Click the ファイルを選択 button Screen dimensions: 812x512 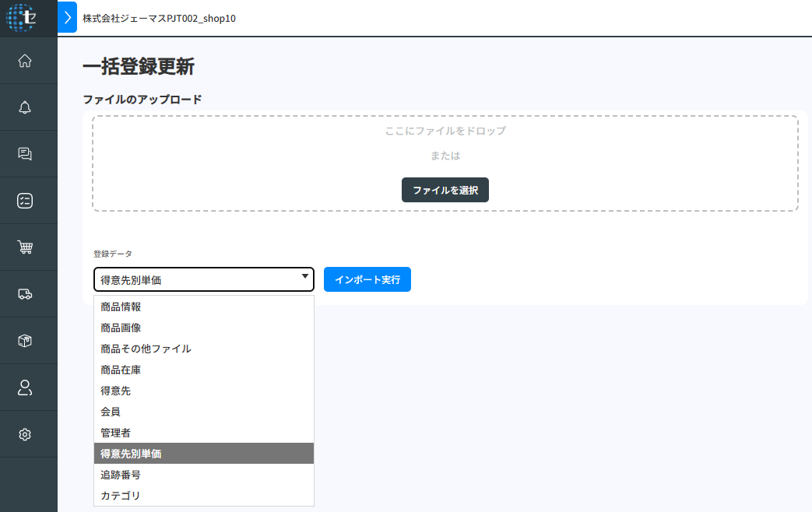click(x=445, y=190)
